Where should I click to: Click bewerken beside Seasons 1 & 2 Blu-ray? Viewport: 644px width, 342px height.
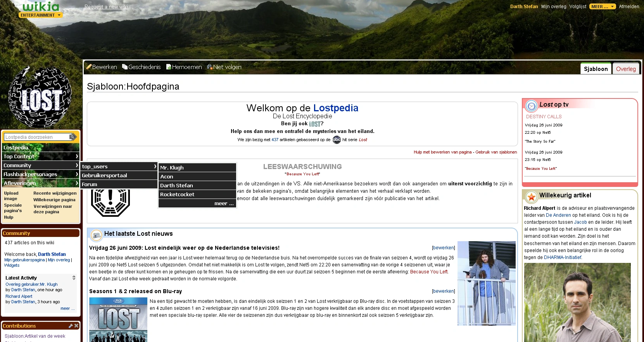click(x=444, y=291)
